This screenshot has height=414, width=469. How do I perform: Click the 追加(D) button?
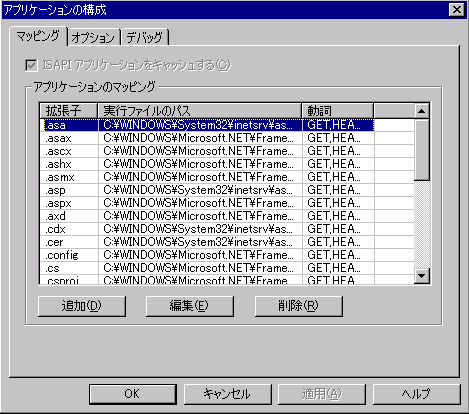pyautogui.click(x=82, y=306)
